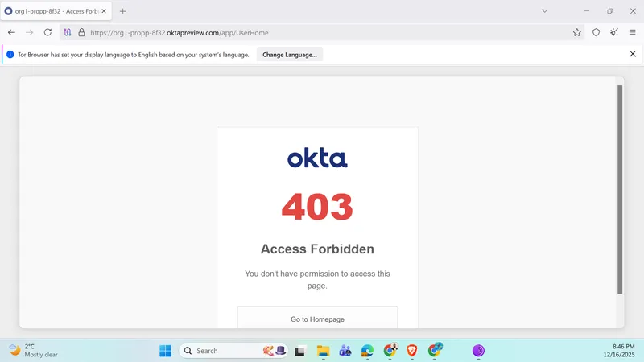
Task: Open the shield security level icon
Action: (x=596, y=32)
